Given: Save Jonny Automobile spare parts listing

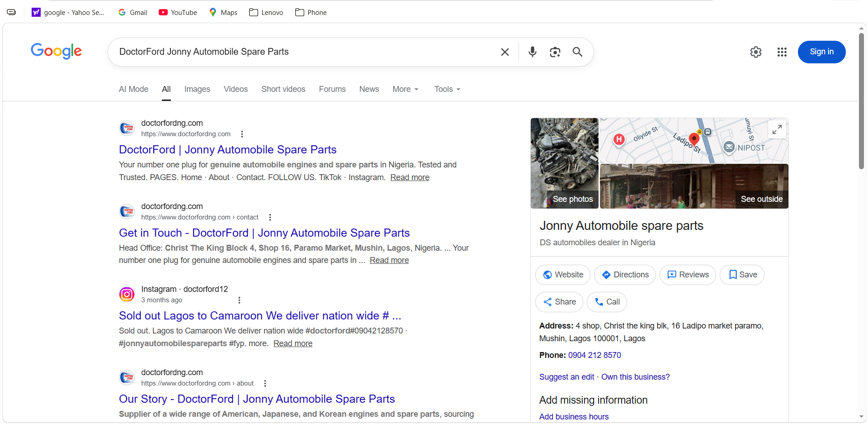Looking at the screenshot, I should (x=742, y=275).
